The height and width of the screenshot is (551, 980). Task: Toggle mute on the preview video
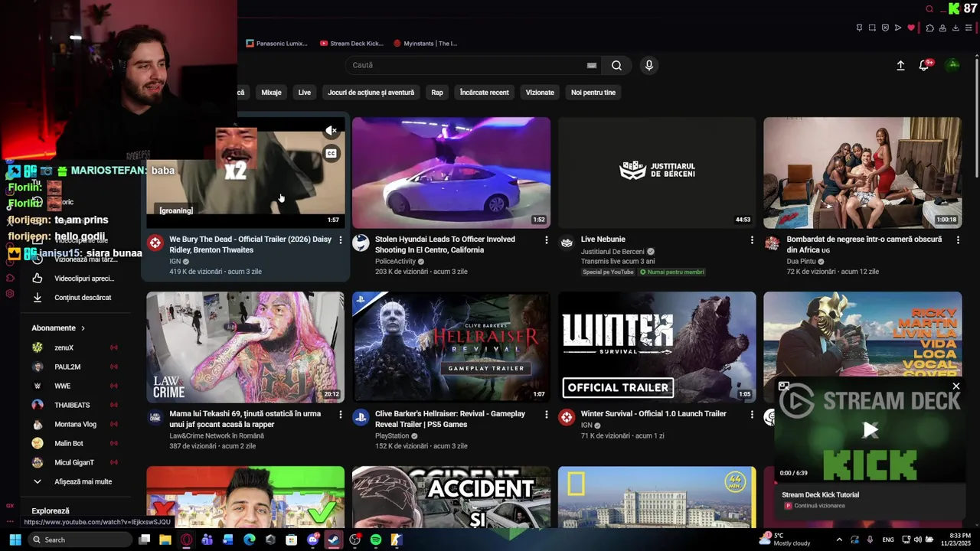point(331,131)
